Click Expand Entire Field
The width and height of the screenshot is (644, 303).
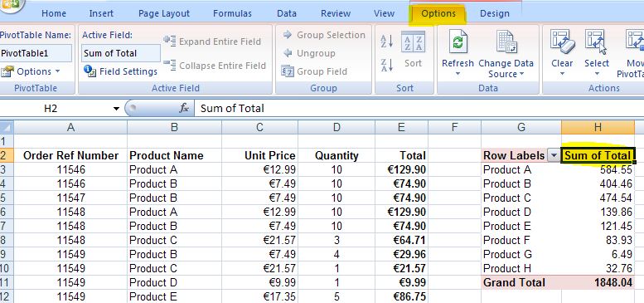(212, 42)
